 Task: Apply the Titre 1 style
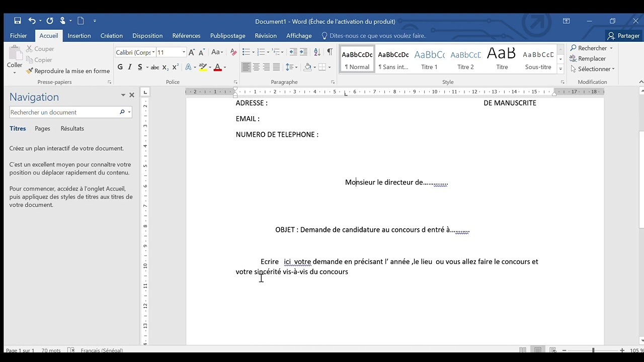(x=429, y=60)
